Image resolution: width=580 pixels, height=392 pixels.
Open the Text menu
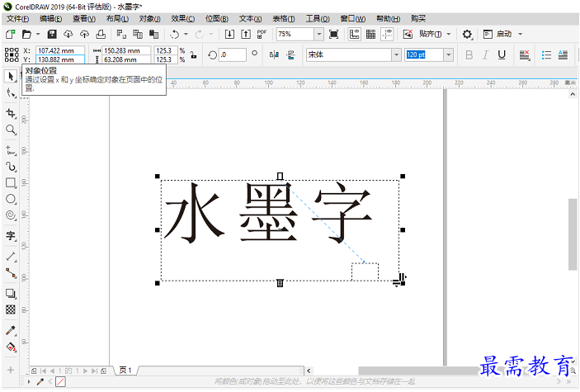coord(250,18)
